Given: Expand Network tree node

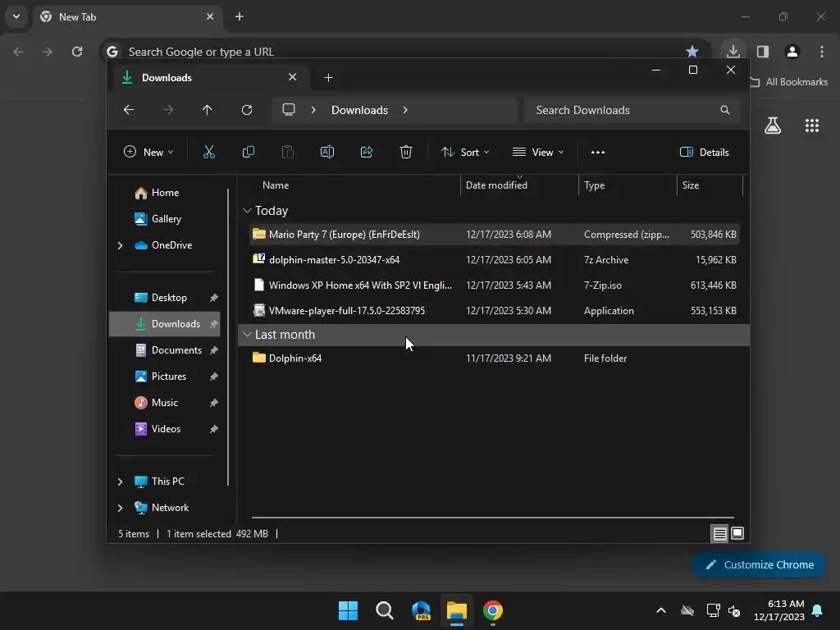Looking at the screenshot, I should pos(120,508).
